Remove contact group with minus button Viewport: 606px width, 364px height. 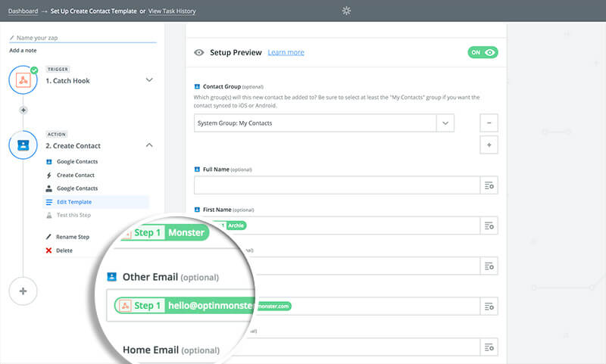pos(489,123)
